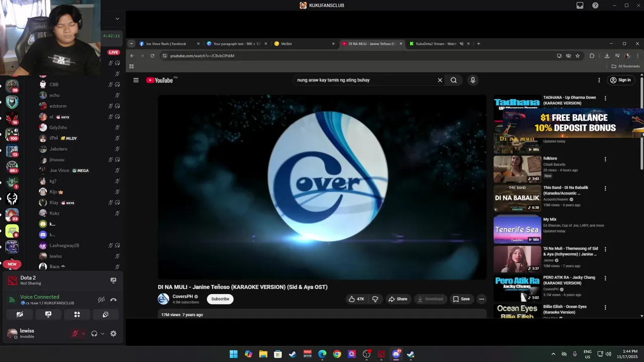Toggle Discord headphone deafen
Image resolution: width=644 pixels, height=362 pixels.
(x=94, y=333)
